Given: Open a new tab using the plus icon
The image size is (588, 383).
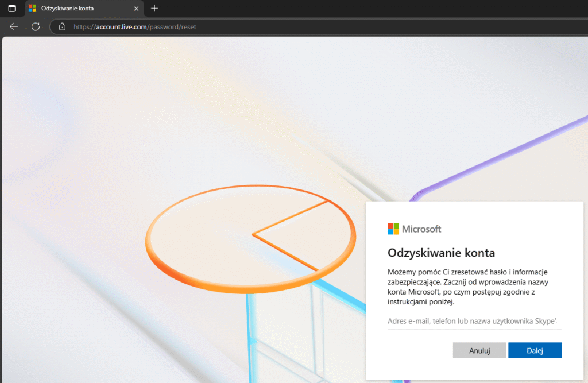Looking at the screenshot, I should [154, 8].
